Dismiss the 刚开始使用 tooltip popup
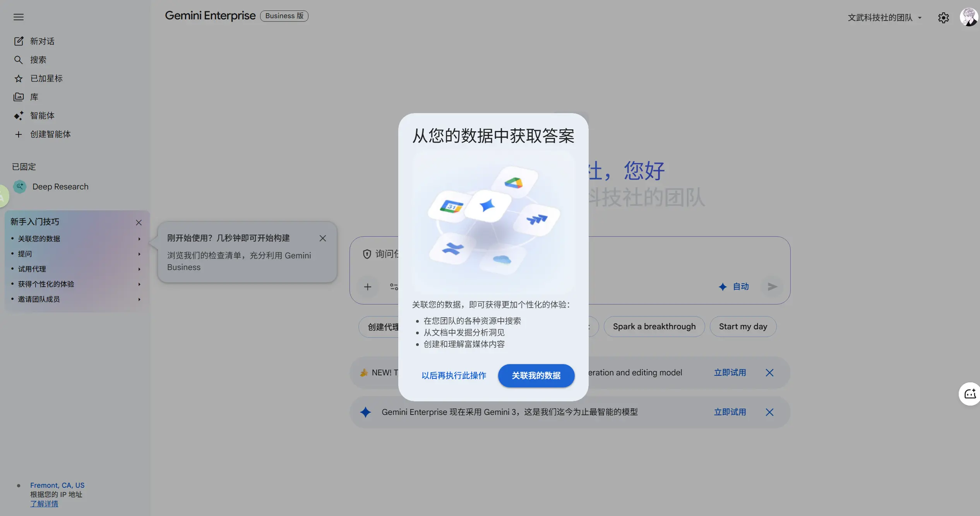The height and width of the screenshot is (516, 980). coord(322,238)
